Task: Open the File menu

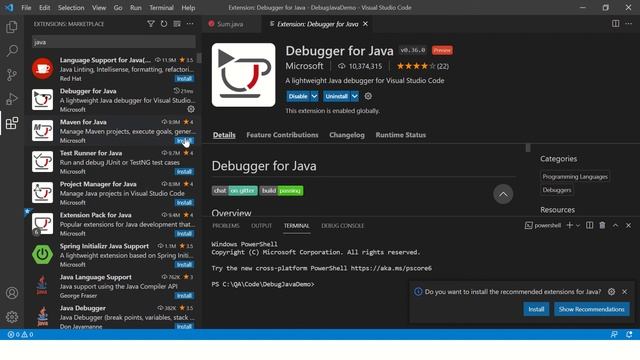Action: [x=26, y=8]
